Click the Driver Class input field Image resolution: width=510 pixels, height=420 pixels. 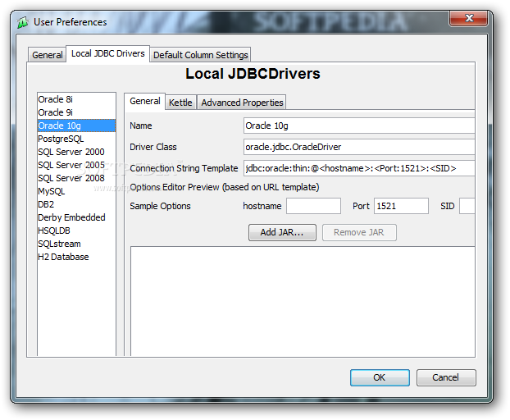[x=359, y=147]
